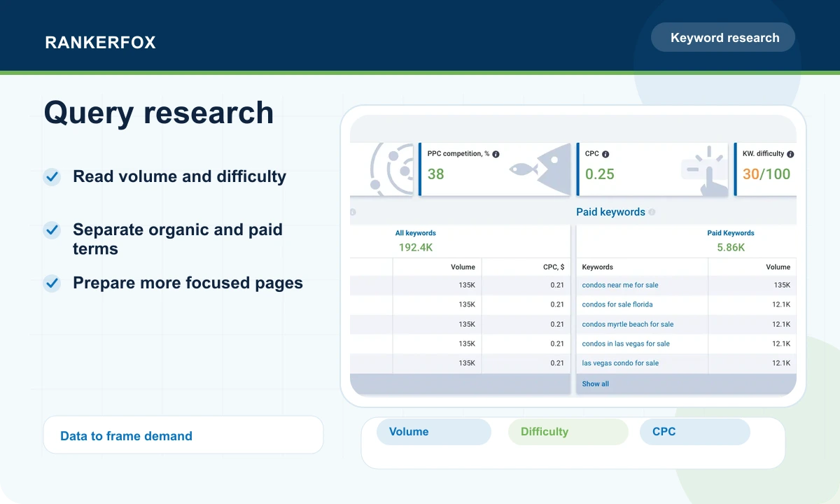Click the Query research heading
This screenshot has width=840, height=504.
159,113
